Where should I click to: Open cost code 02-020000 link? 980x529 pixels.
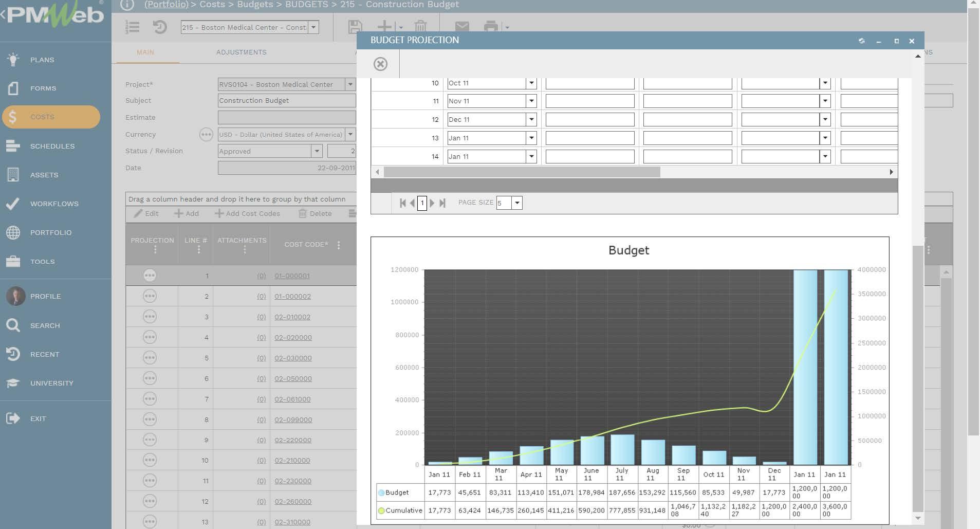coord(293,338)
